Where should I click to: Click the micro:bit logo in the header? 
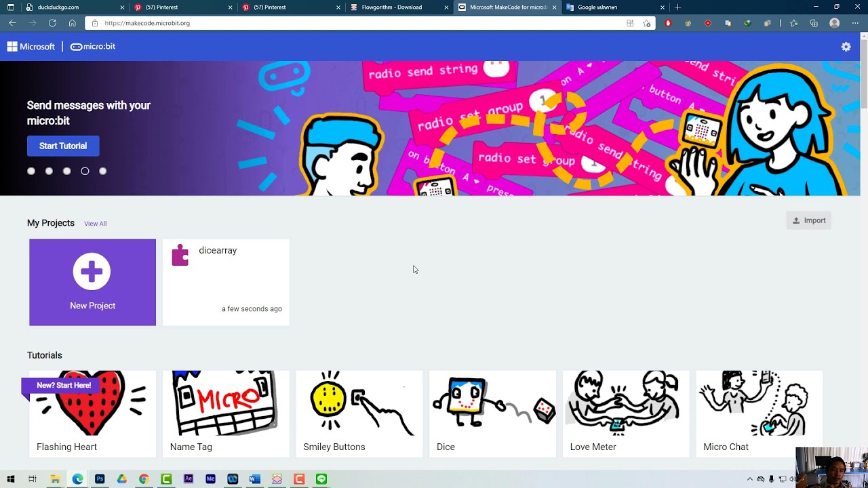pos(93,47)
